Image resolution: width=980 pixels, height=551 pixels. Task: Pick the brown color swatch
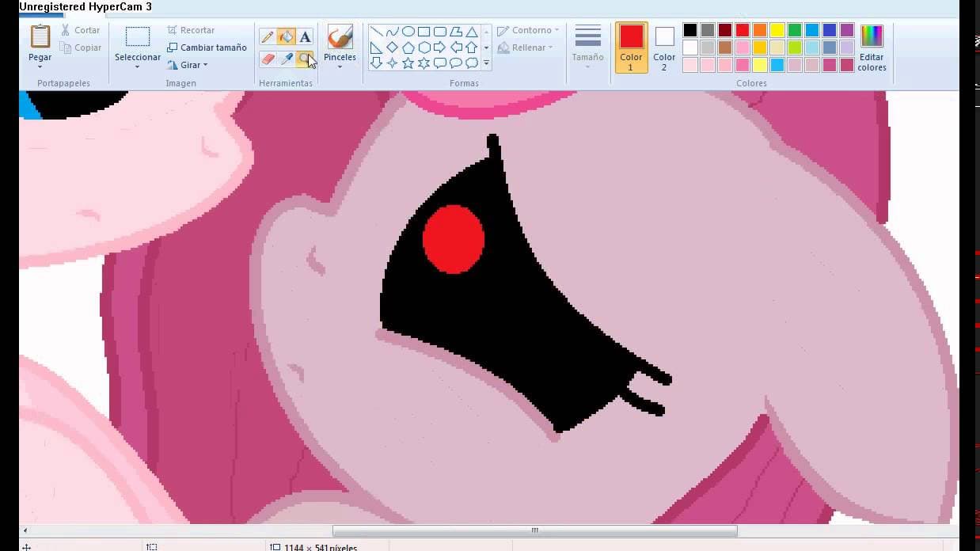(x=725, y=47)
